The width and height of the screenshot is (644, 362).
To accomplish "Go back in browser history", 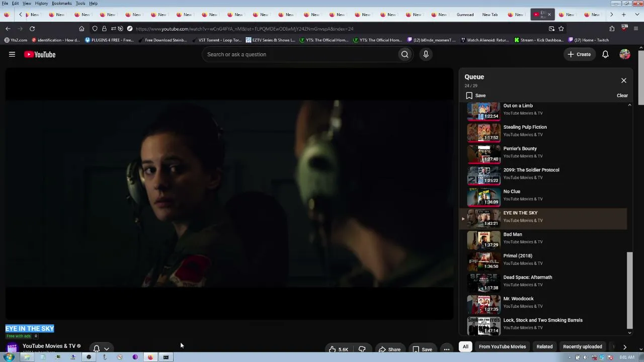I will click(x=8, y=29).
